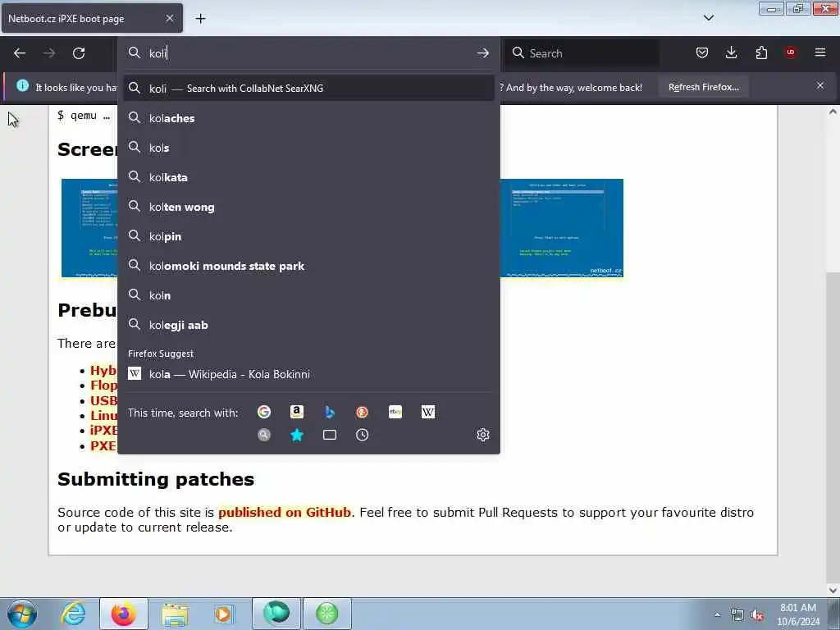Search this time with Amazon
840x630 pixels.
[297, 412]
